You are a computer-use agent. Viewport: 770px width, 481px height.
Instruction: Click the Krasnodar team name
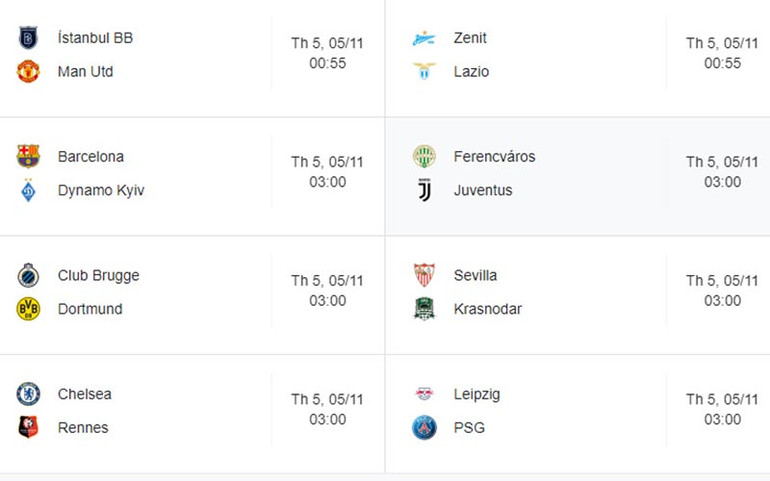487,309
